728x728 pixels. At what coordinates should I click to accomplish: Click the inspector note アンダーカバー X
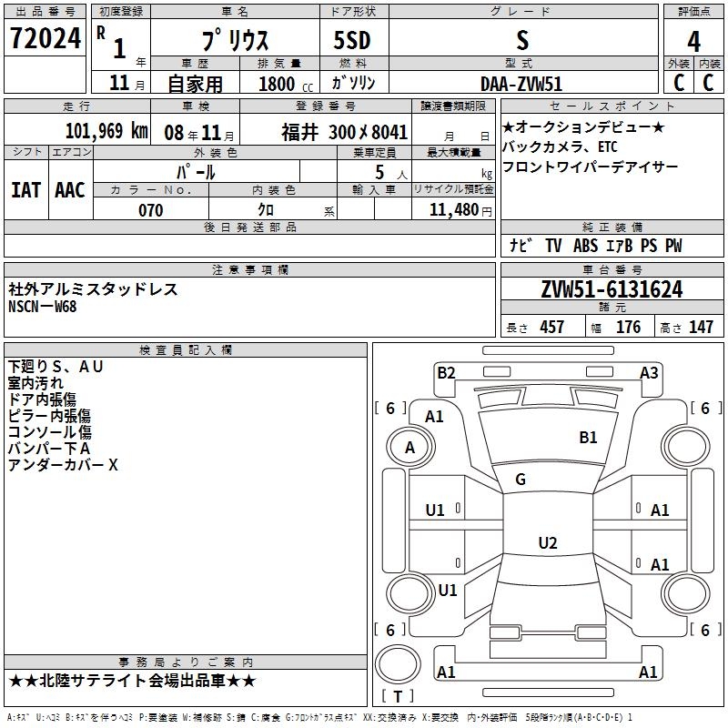point(63,465)
